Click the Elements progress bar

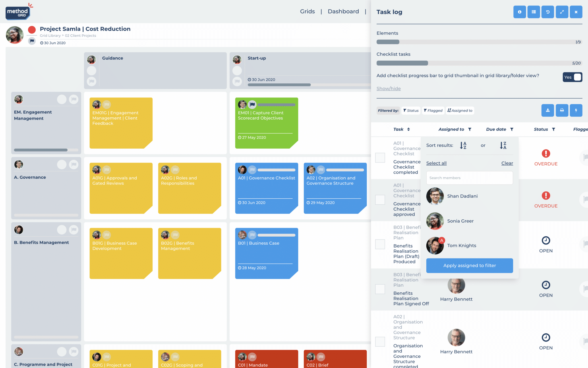pyautogui.click(x=479, y=42)
